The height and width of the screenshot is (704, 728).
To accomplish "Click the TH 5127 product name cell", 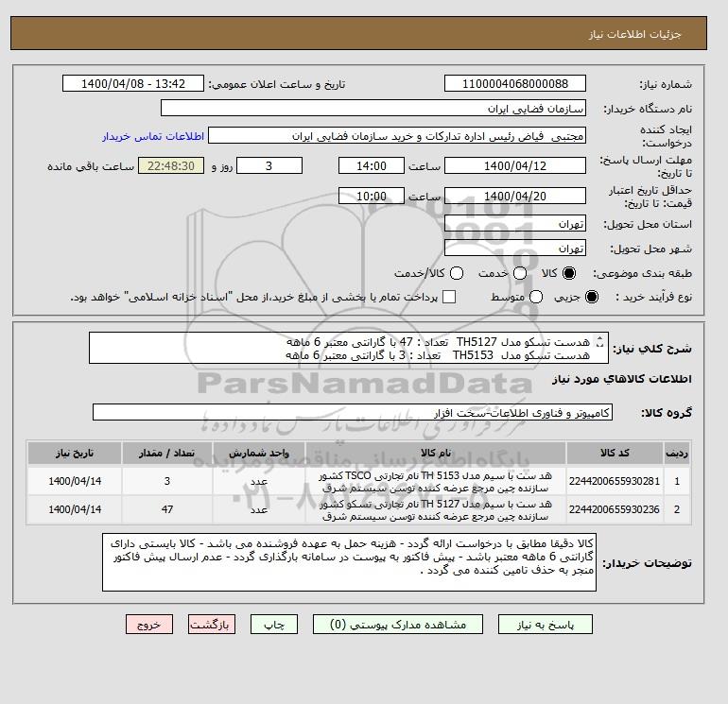I will [x=436, y=510].
